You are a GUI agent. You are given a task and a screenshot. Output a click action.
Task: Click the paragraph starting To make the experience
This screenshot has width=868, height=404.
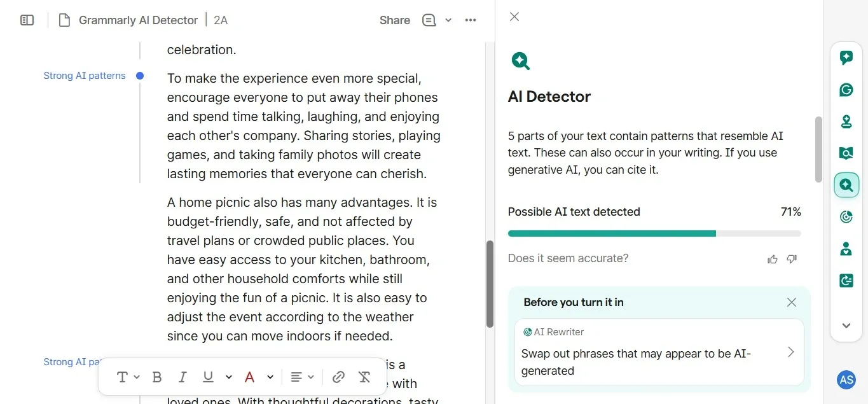(x=304, y=126)
